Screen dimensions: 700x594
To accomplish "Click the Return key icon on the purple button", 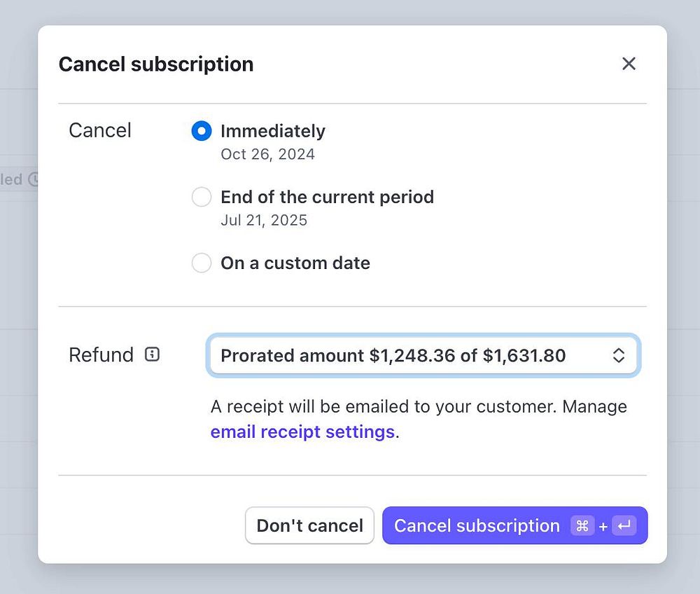I will tap(624, 526).
